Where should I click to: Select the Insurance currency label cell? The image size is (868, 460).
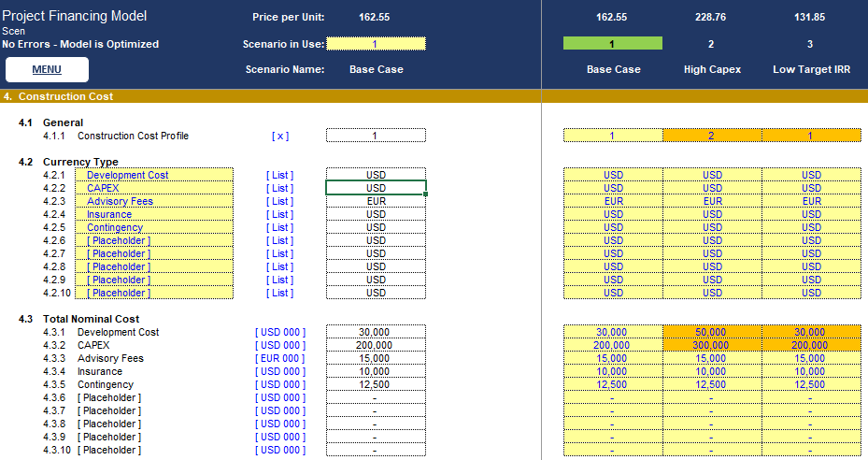tap(154, 214)
